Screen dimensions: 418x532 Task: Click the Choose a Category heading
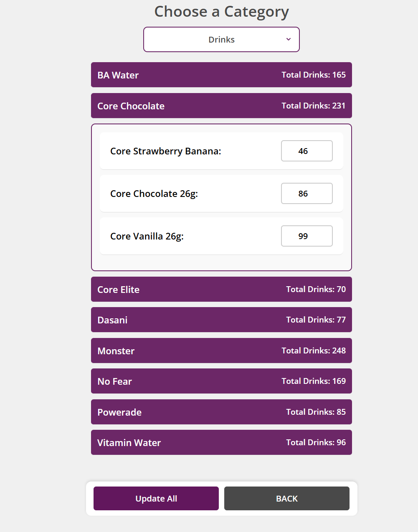tap(221, 12)
